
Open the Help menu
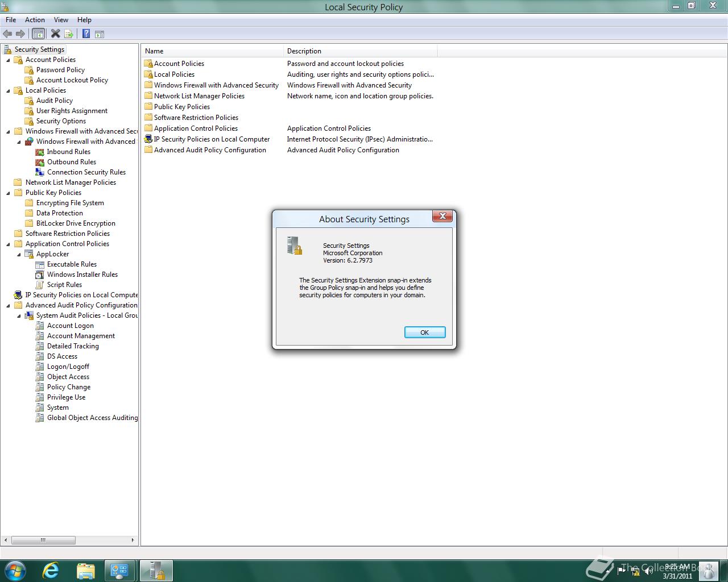tap(84, 20)
